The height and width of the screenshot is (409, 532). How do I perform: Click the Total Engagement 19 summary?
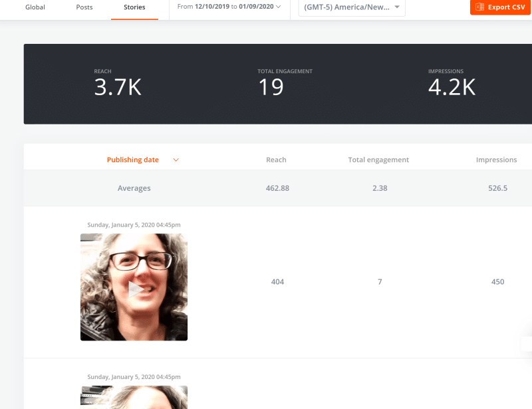pos(271,87)
